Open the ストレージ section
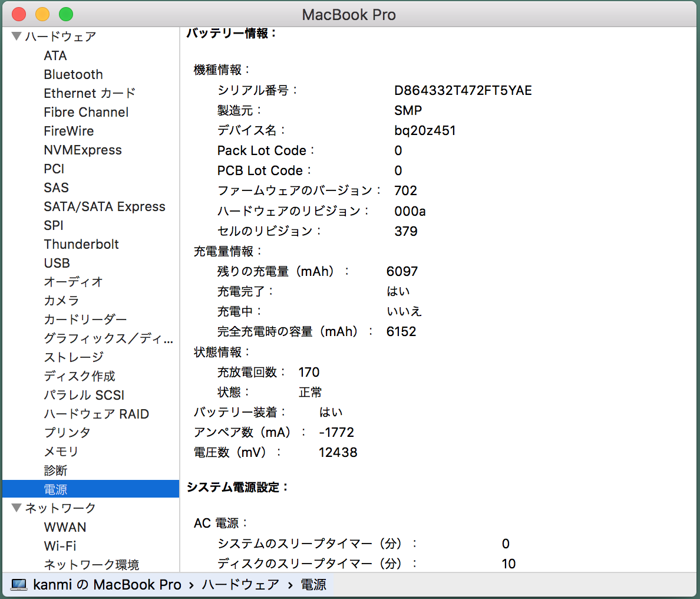The height and width of the screenshot is (599, 700). pos(74,357)
